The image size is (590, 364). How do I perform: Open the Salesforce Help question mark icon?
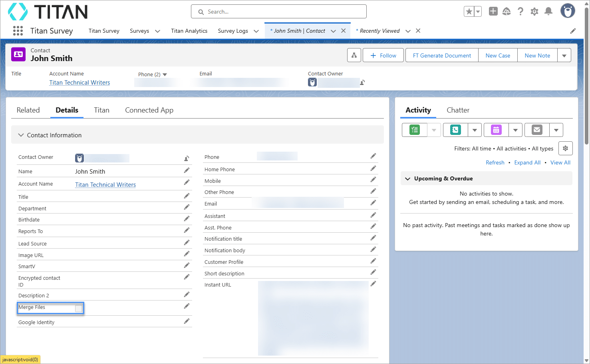coord(520,12)
